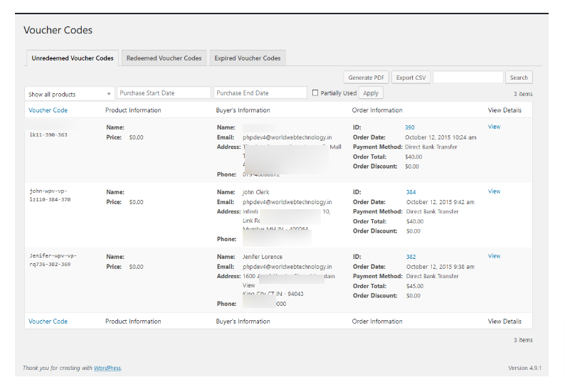Select the Unredeemed Voucher Codes tab

72,58
